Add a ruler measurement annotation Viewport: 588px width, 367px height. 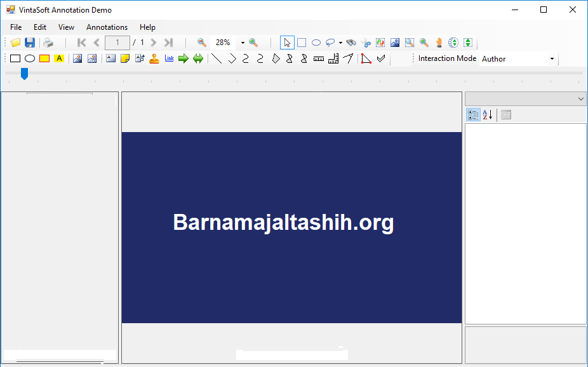pyautogui.click(x=319, y=58)
